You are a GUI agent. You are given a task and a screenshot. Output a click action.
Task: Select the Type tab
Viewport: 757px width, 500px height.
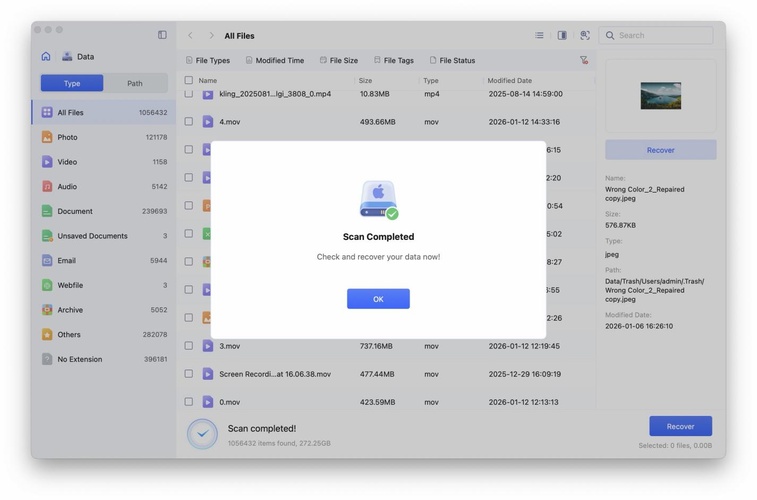click(x=72, y=83)
